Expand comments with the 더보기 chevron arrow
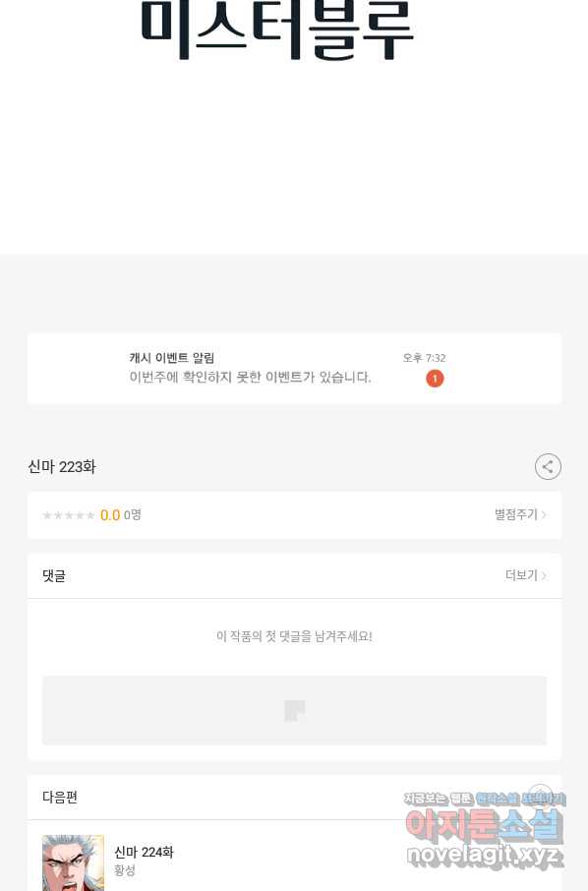 [x=544, y=575]
